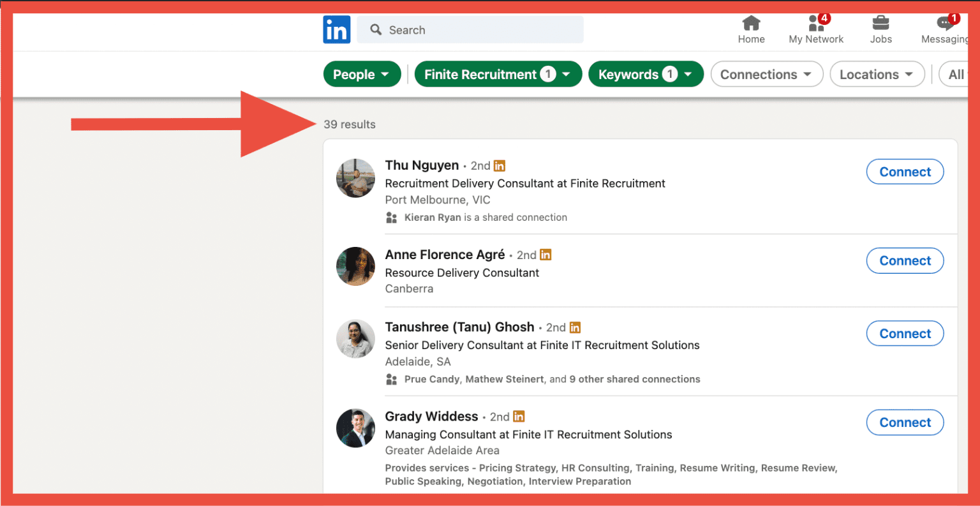Connect with Anne Florence Agré
The height and width of the screenshot is (506, 980).
click(905, 260)
